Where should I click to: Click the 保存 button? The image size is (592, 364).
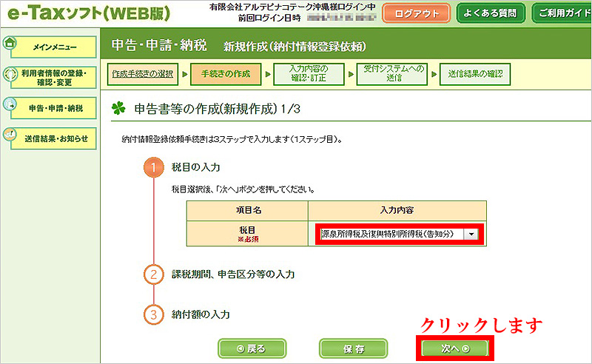354,348
